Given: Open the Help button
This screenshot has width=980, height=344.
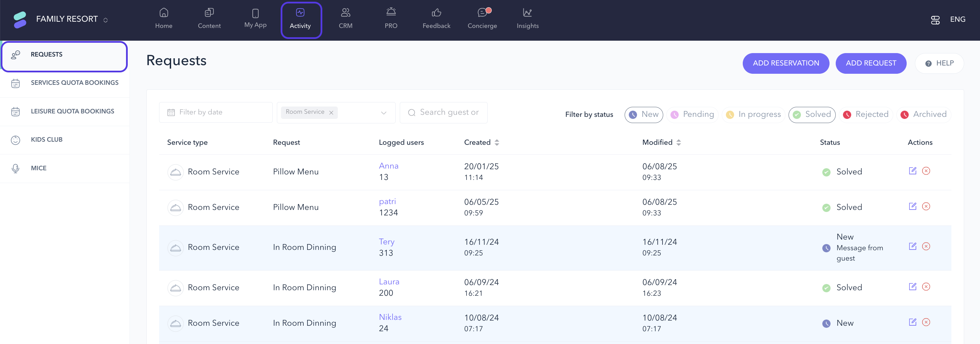Looking at the screenshot, I should (939, 63).
